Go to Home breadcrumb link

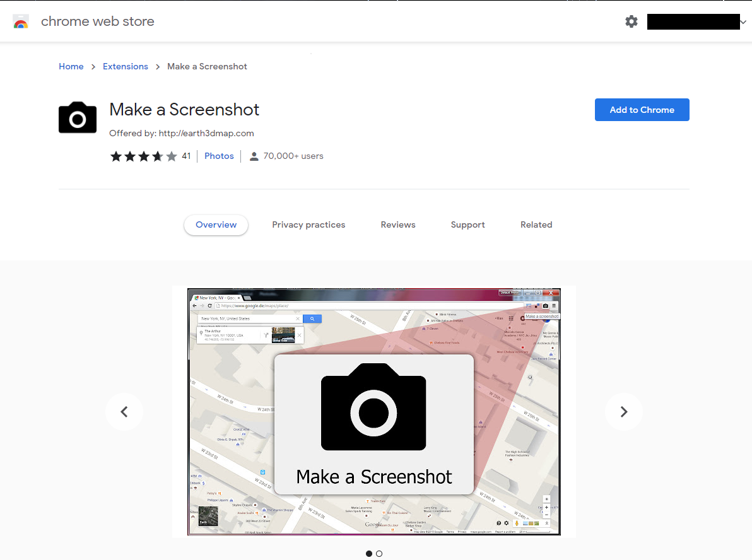(71, 67)
